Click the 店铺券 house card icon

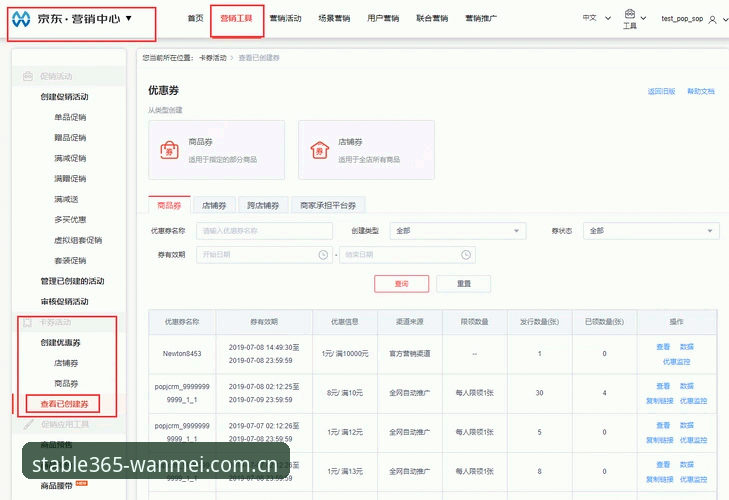[x=319, y=150]
